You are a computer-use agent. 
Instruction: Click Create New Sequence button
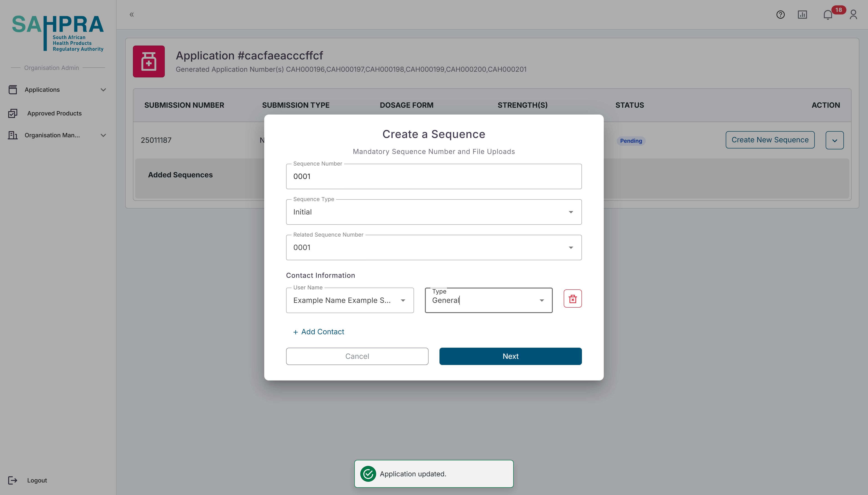click(x=770, y=140)
